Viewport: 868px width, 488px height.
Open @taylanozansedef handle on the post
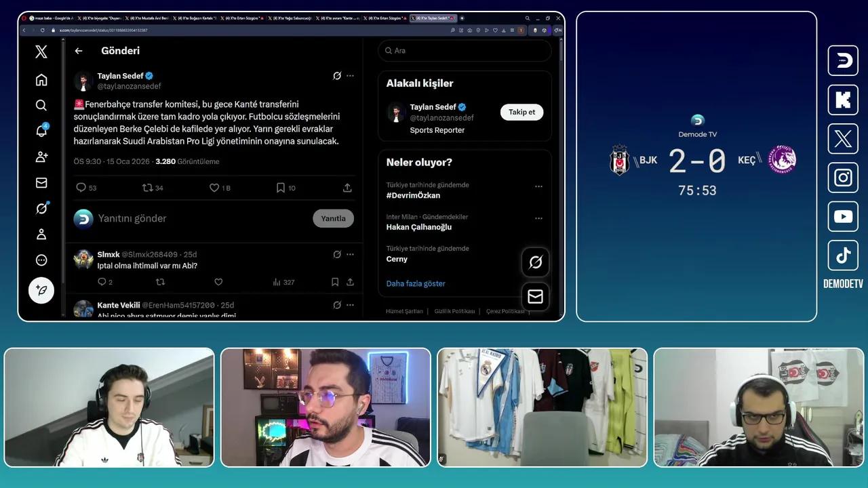point(129,86)
